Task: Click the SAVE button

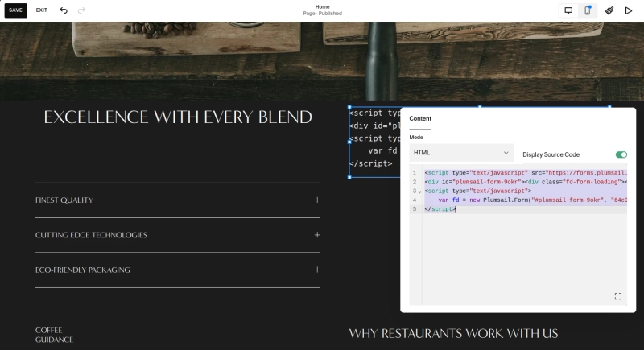Action: (15, 10)
